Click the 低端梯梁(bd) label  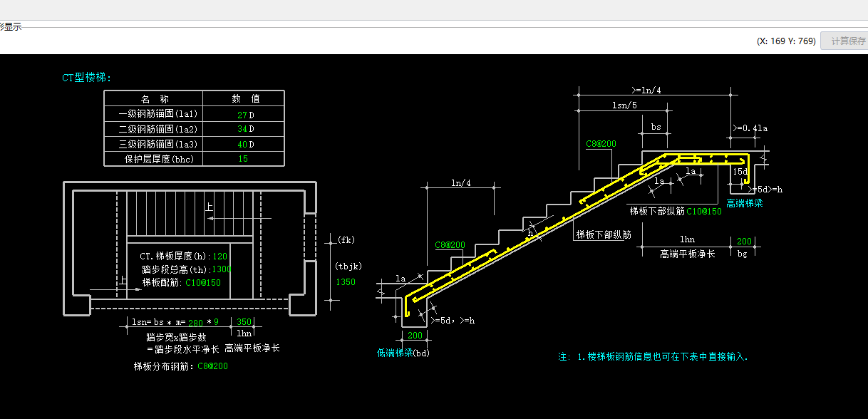point(403,353)
